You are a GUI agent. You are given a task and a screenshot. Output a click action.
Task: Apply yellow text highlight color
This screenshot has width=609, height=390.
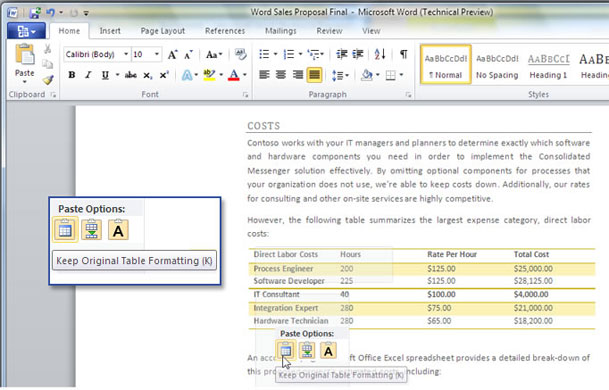209,75
